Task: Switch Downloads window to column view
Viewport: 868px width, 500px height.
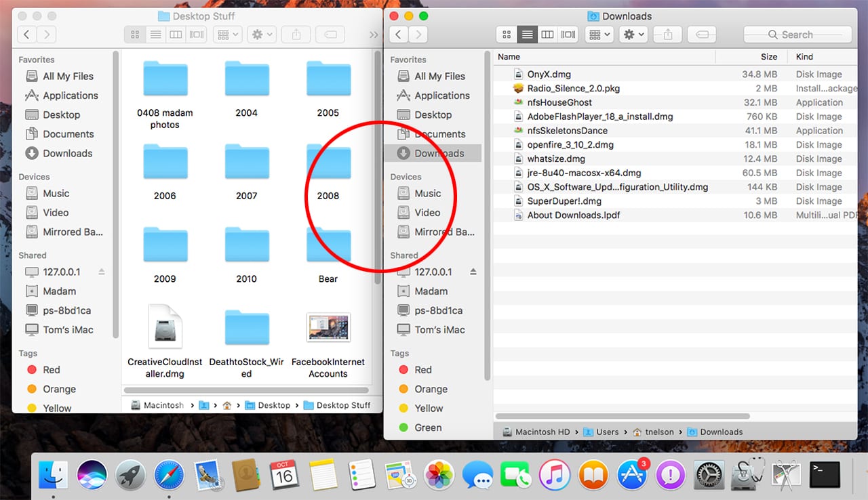Action: tap(547, 35)
